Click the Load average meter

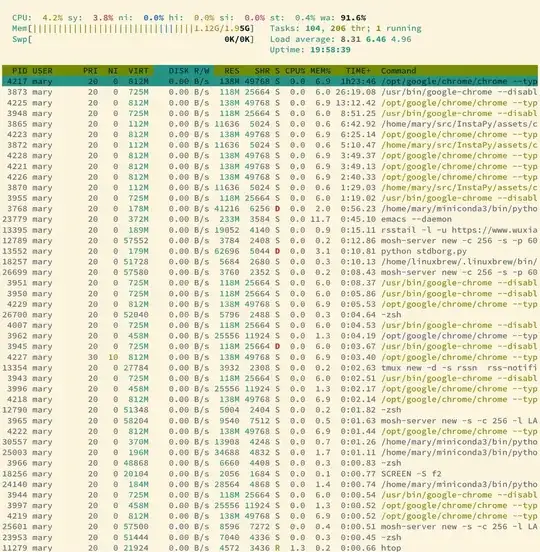tap(340, 39)
